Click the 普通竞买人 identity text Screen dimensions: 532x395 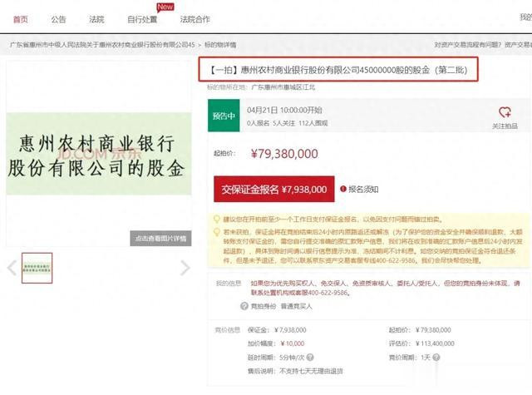tap(296, 306)
